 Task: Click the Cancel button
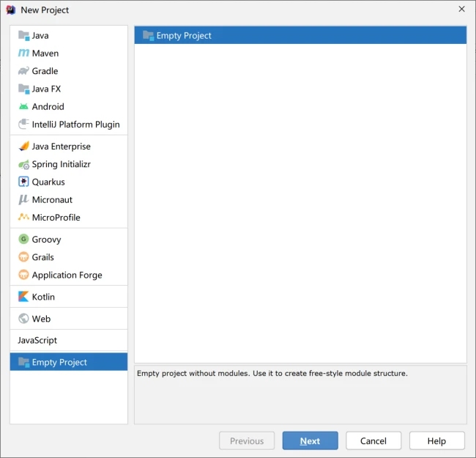pos(373,440)
